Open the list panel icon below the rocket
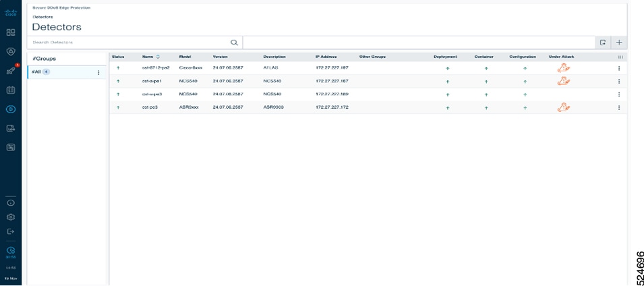Screen dimensions: 644x286 coord(11,90)
